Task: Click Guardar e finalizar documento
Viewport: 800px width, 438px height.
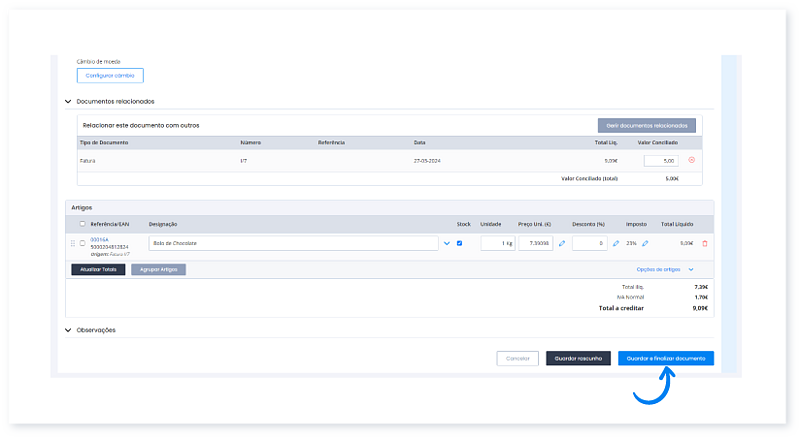Action: point(665,357)
